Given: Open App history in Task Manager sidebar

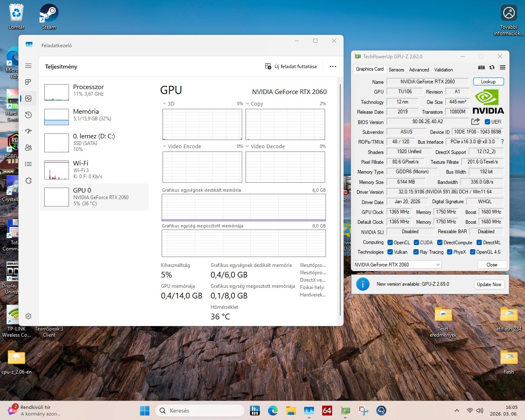Looking at the screenshot, I should point(28,115).
